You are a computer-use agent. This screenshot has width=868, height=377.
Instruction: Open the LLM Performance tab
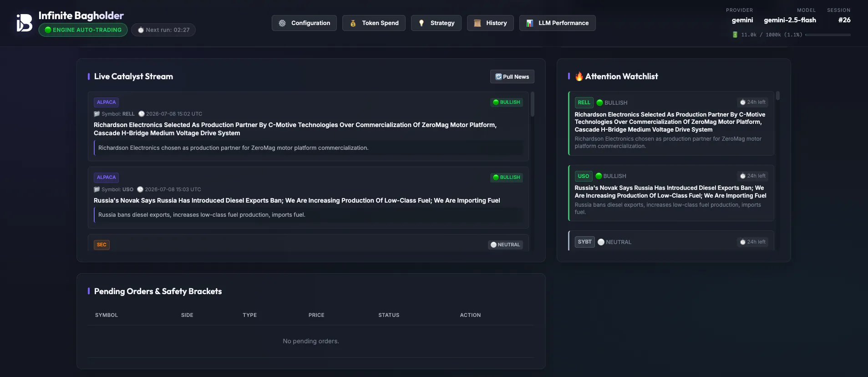(x=557, y=23)
